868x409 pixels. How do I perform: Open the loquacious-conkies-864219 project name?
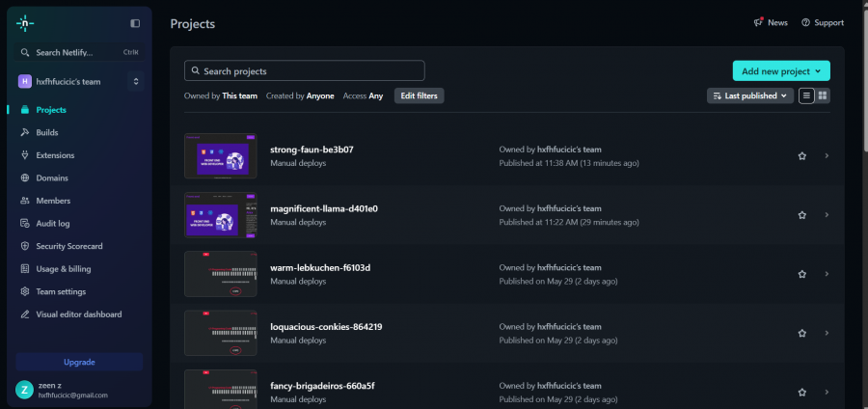[x=326, y=327]
